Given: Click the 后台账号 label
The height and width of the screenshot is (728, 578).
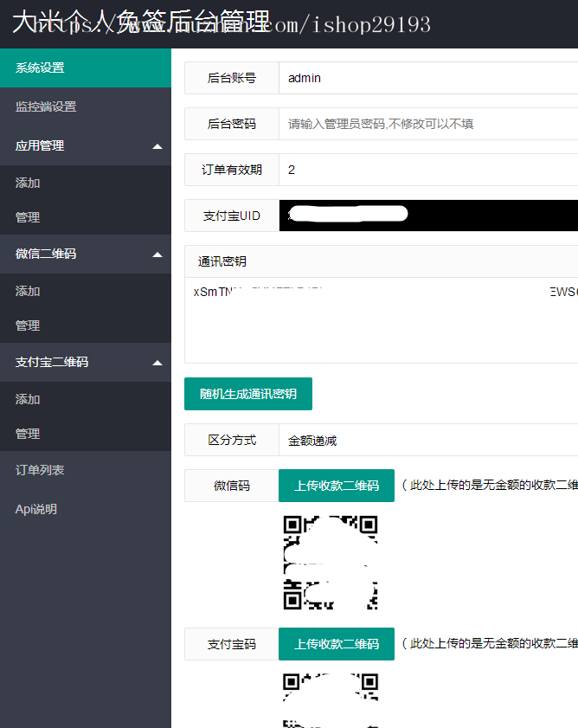Looking at the screenshot, I should tap(232, 78).
